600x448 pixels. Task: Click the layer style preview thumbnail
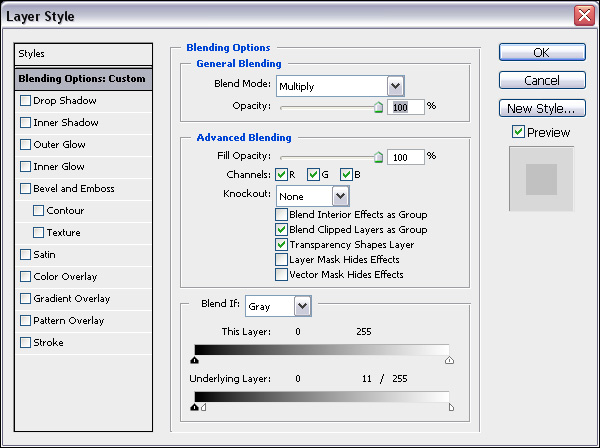pyautogui.click(x=541, y=179)
